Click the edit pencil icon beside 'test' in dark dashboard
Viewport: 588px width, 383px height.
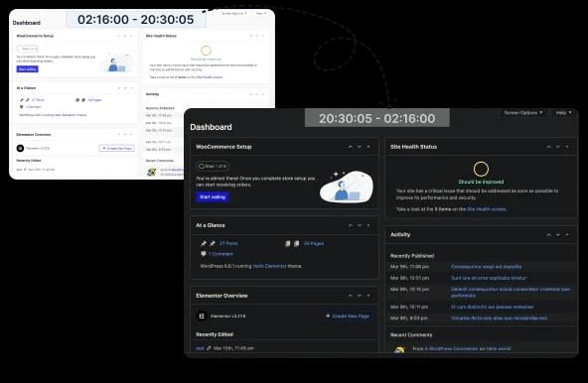209,348
